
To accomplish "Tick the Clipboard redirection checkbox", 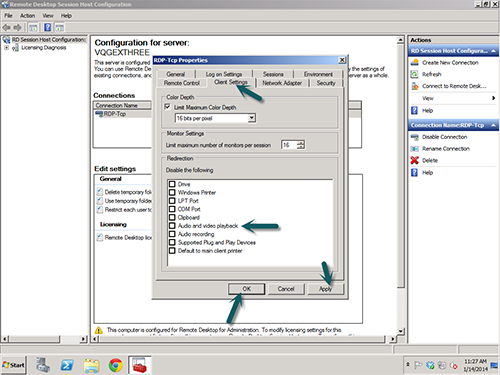I will (172, 217).
